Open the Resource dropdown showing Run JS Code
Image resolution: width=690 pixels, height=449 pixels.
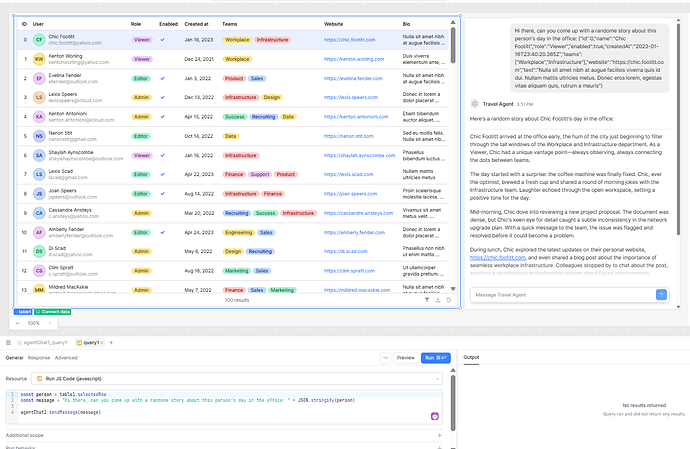point(237,379)
